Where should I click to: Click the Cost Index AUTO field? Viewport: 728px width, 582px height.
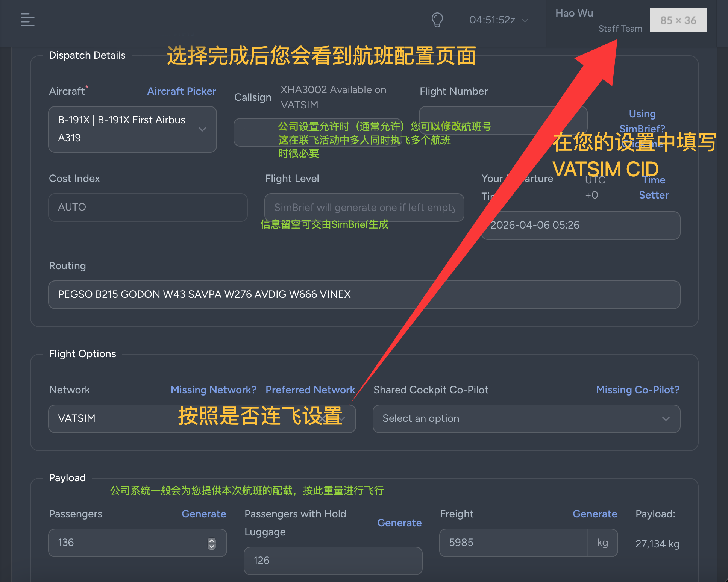(x=148, y=207)
